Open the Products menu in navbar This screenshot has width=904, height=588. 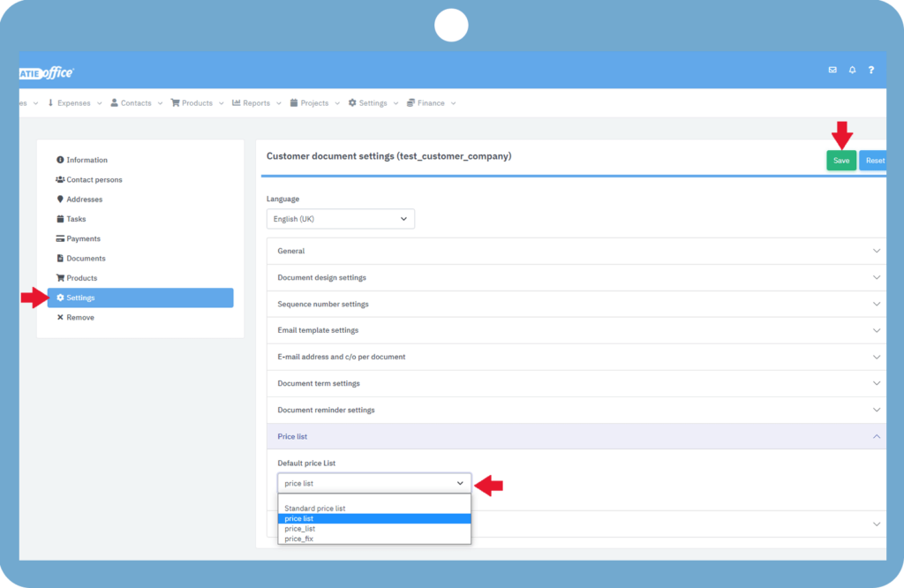click(197, 103)
